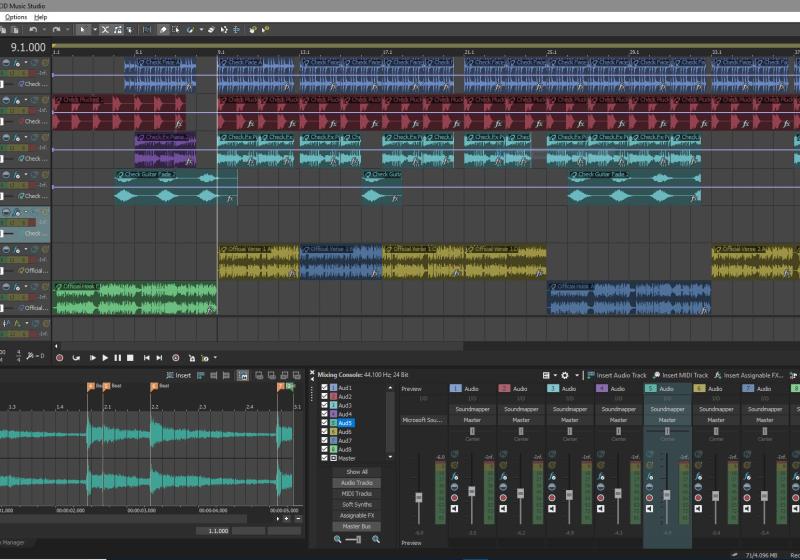800x560 pixels.
Task: Toggle the Master channel checkbox
Action: pos(324,458)
